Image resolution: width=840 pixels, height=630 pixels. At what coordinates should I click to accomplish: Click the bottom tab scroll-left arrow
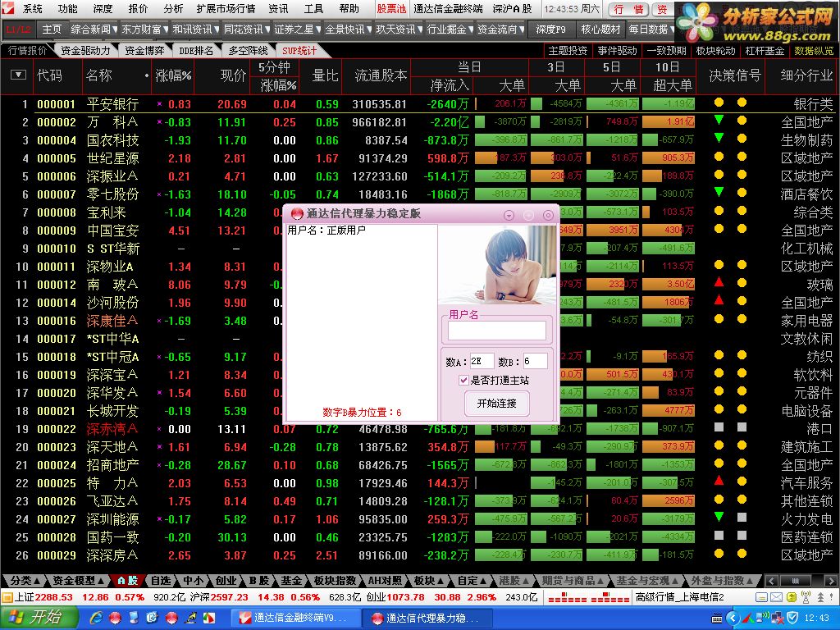(771, 581)
